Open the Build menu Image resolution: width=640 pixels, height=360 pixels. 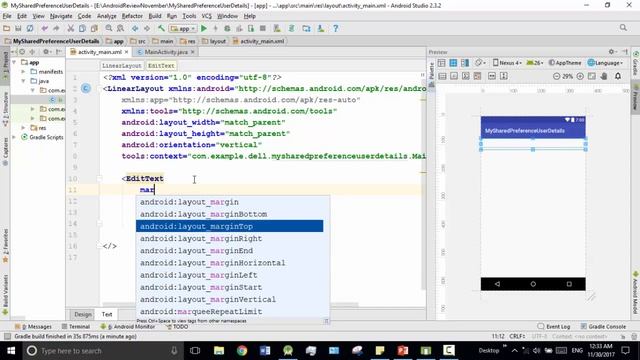(x=155, y=16)
